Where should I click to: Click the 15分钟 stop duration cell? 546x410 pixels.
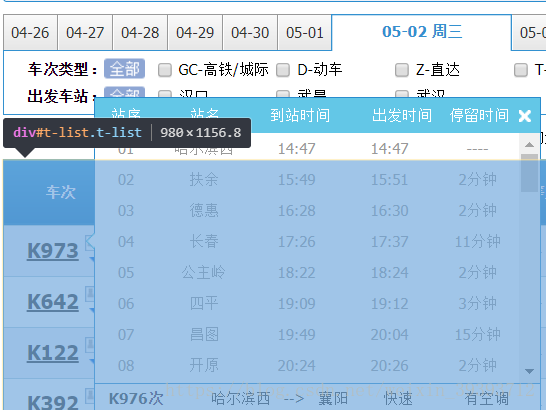[477, 335]
